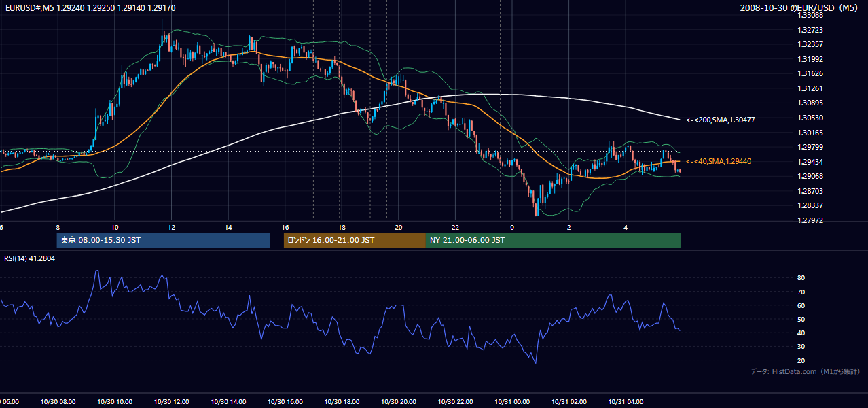
Task: Click price axis value 1.28337
Action: point(811,205)
